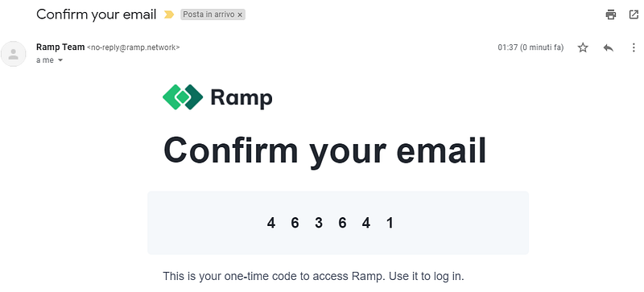644x292 pixels.
Task: Expand recipient details arrow next to 'a me'
Action: point(60,60)
